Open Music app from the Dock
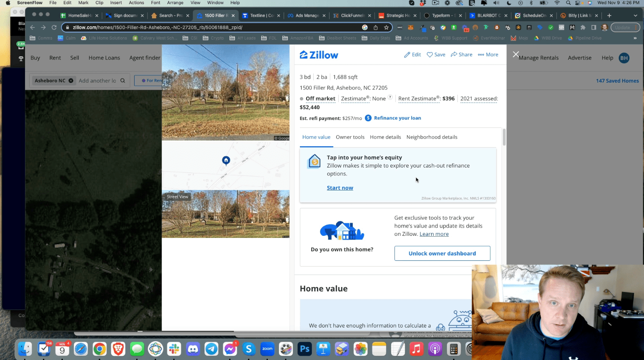 coord(417,349)
